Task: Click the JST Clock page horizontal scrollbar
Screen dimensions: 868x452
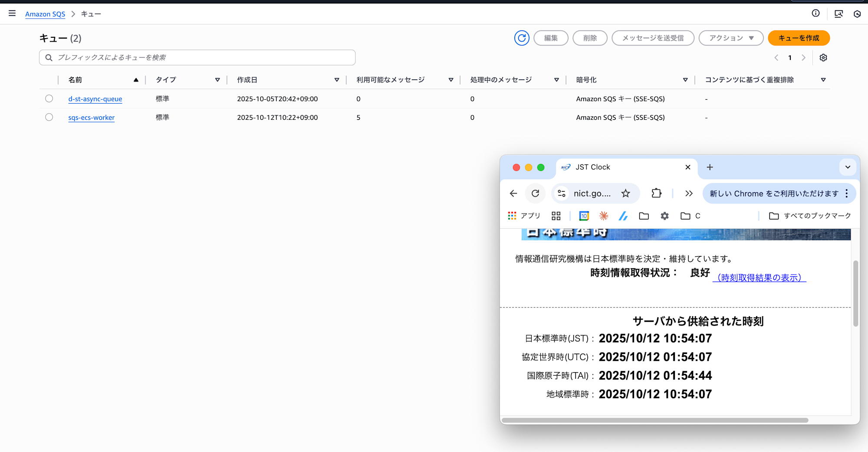Action: (655, 420)
